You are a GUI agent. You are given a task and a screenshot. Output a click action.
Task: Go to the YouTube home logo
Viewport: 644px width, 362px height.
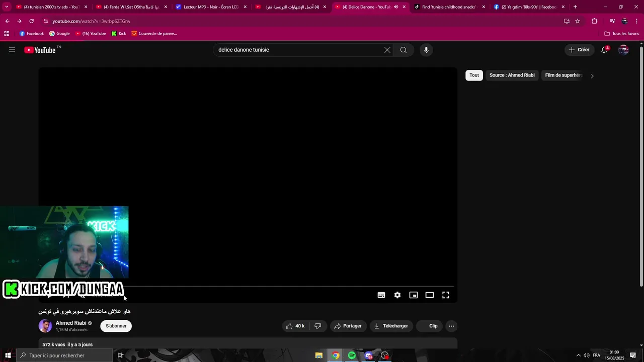coord(40,50)
